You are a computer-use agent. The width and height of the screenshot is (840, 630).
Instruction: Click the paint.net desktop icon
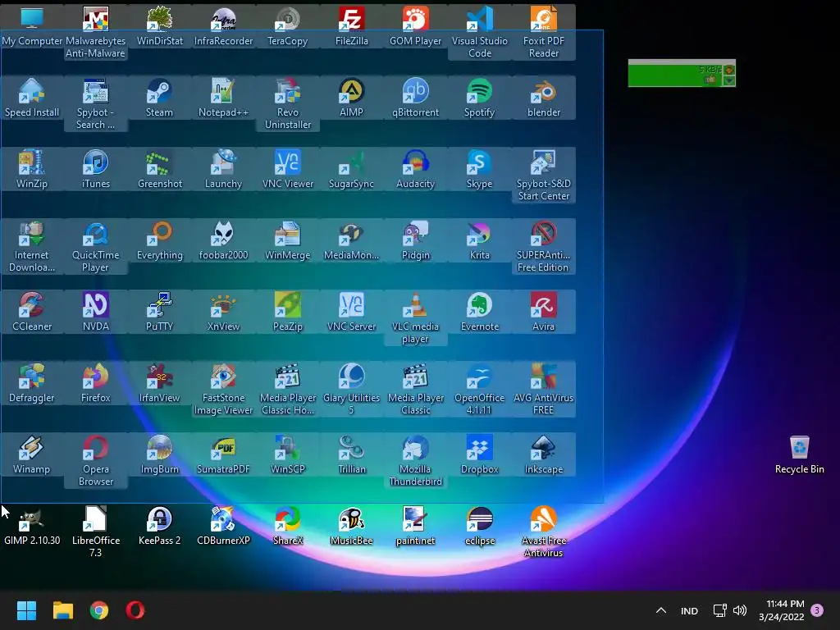[415, 526]
